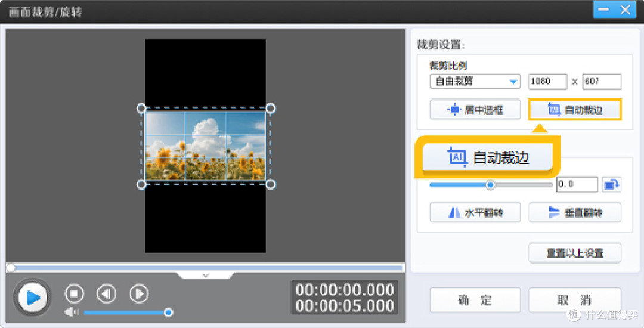Click the total duration 00:00:05.000

[345, 306]
